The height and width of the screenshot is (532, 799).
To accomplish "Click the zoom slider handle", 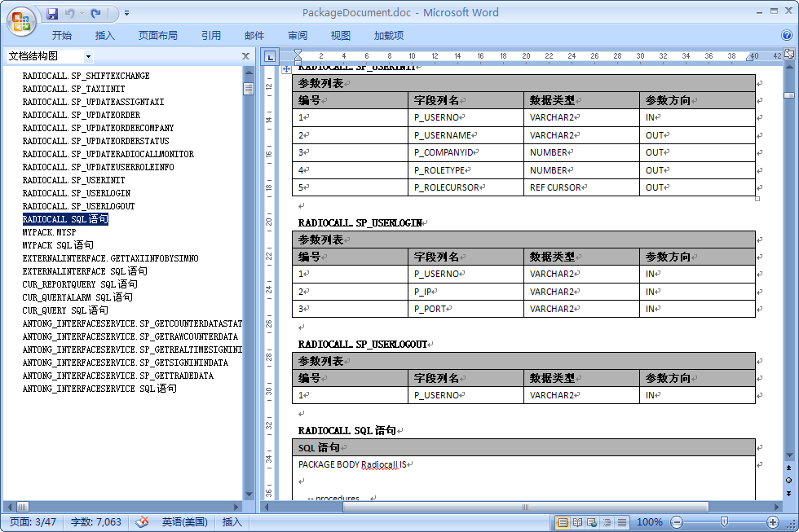I will [x=724, y=522].
